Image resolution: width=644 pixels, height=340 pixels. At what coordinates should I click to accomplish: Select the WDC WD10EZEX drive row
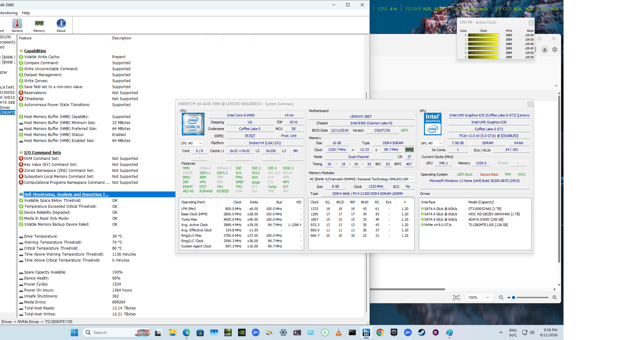click(475, 214)
